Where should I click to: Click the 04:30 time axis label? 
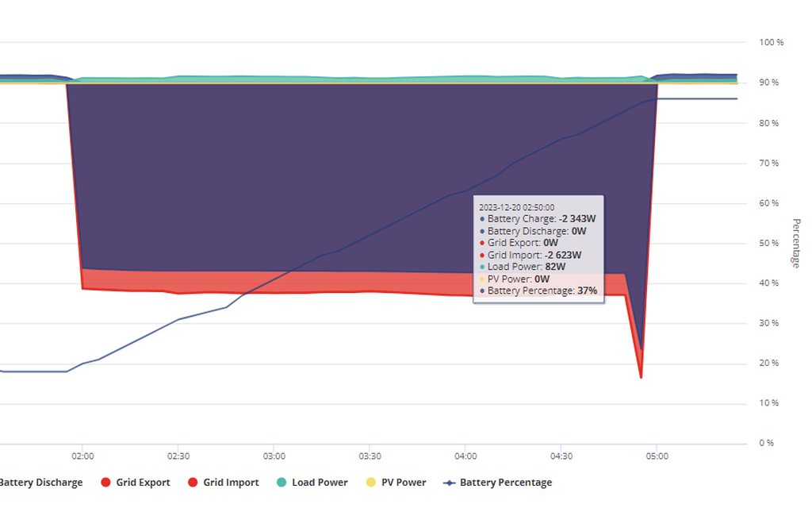coord(561,456)
